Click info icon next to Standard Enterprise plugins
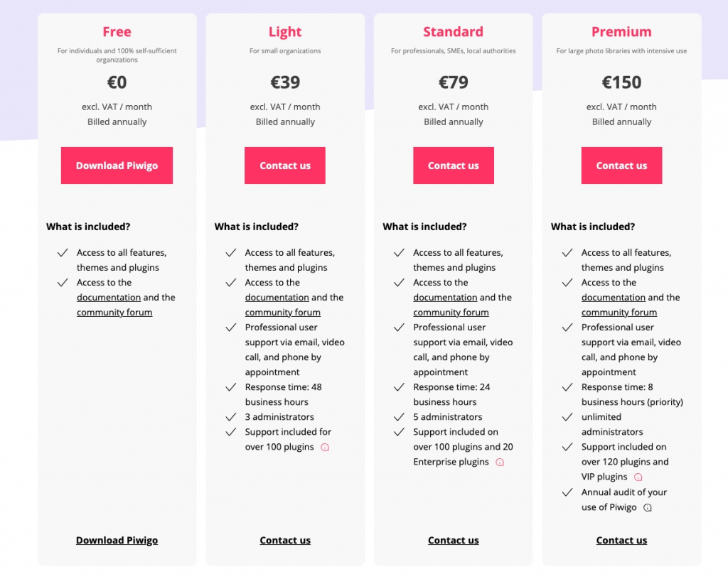Viewport: 728px width, 579px height. 500,462
